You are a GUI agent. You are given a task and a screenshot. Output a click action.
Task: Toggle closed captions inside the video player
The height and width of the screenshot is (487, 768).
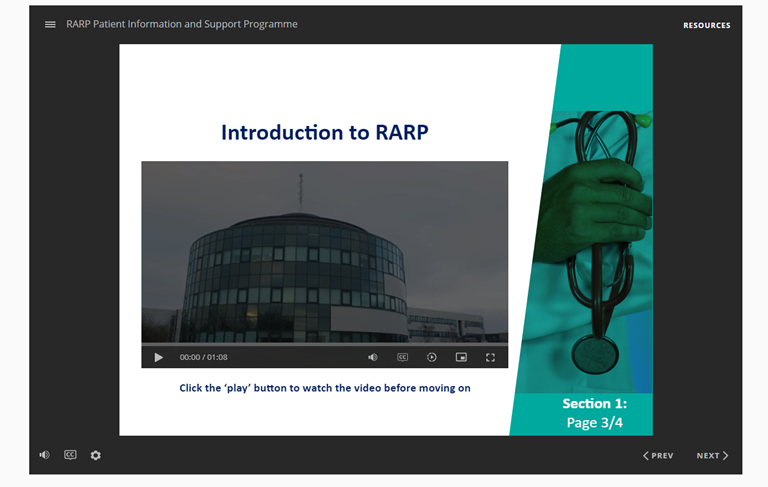(x=402, y=357)
